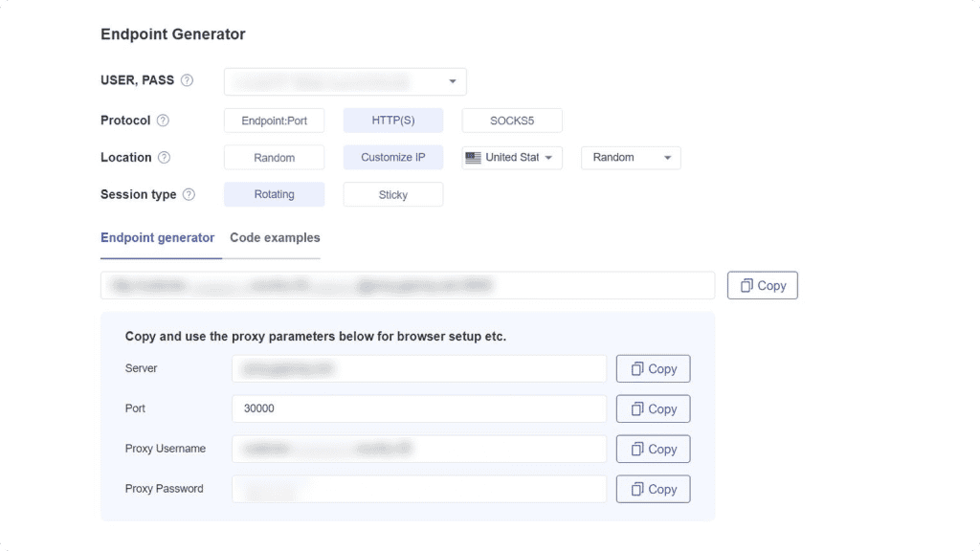Click inside the Port input field
The width and height of the screenshot is (980, 551).
[x=419, y=408]
